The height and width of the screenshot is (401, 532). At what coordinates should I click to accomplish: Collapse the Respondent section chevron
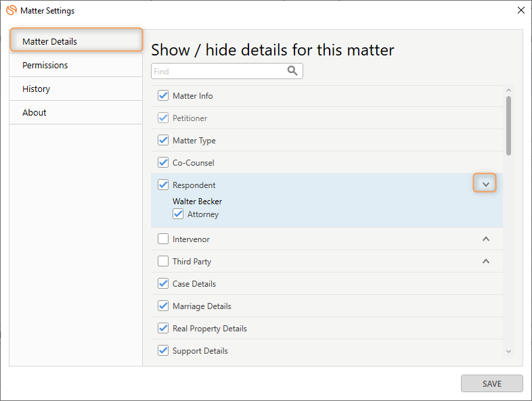pyautogui.click(x=485, y=185)
